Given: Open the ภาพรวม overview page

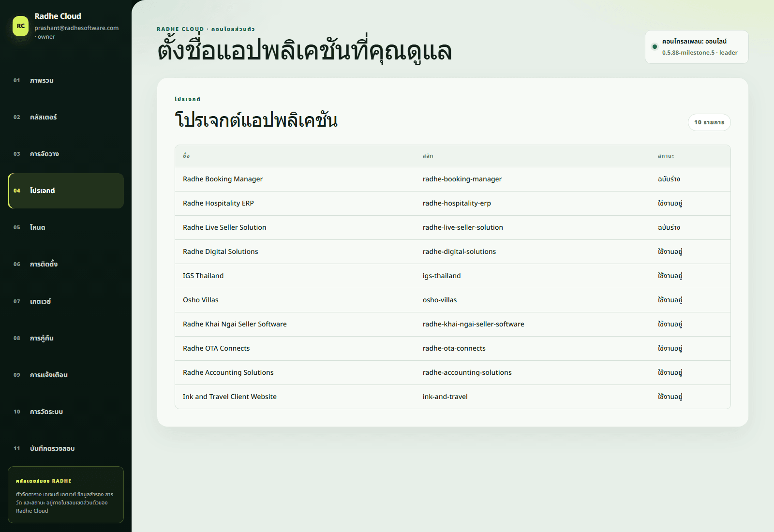Looking at the screenshot, I should 66,80.
